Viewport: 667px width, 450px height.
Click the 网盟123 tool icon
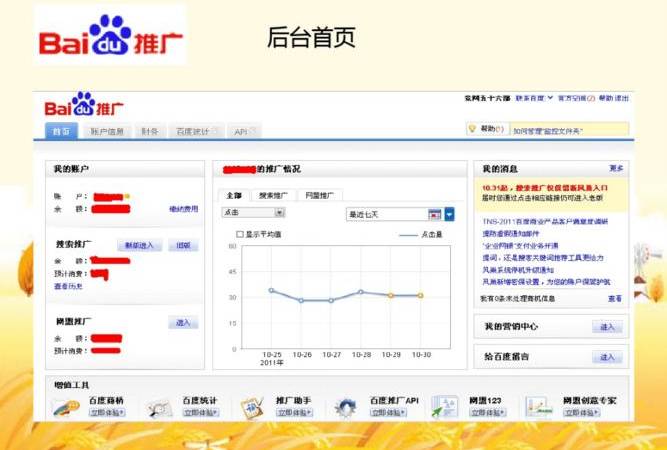click(444, 406)
